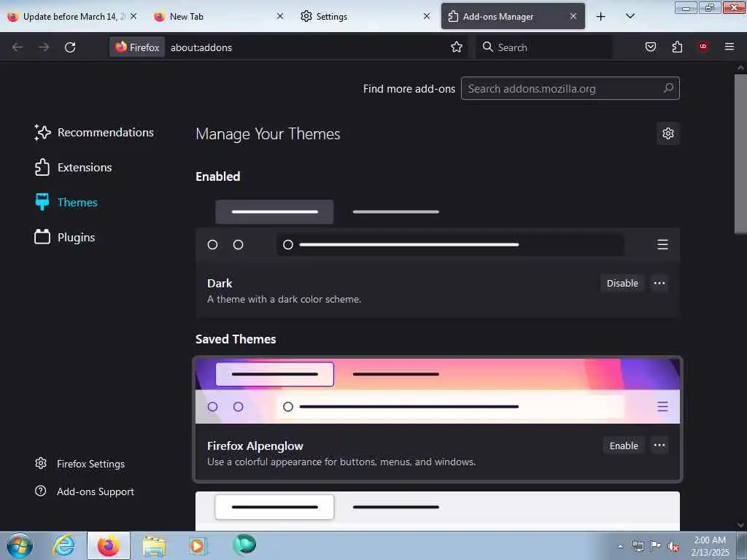The height and width of the screenshot is (560, 747).
Task: Click the Firefox Alpenglow theme name
Action: coord(255,446)
